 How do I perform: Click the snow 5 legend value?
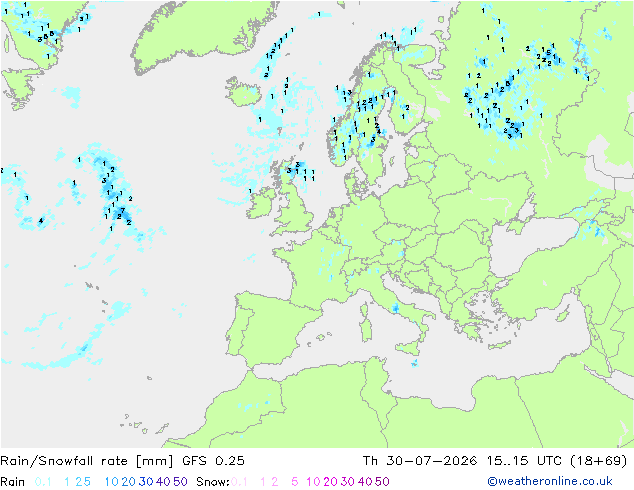295,482
